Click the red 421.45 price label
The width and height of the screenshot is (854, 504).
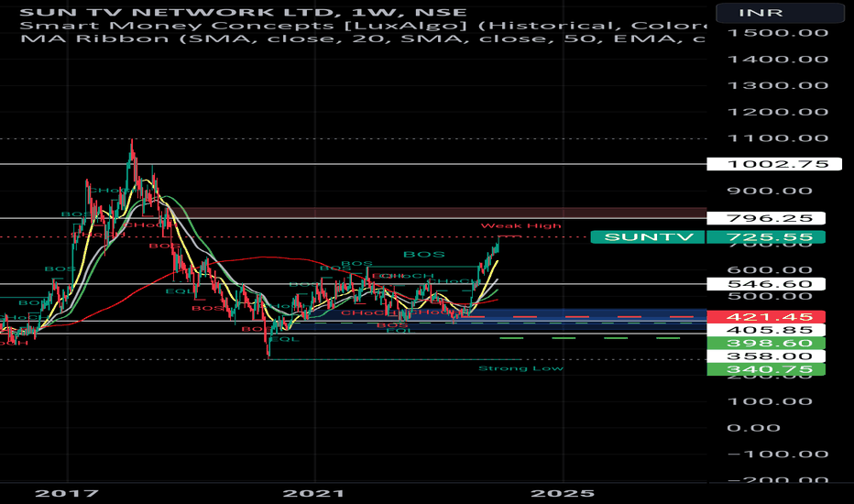[766, 316]
